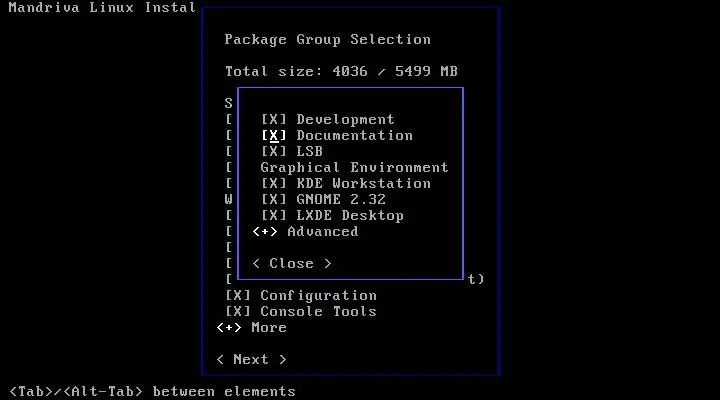Toggle the GNOME 2.32 checkbox
Image resolution: width=720 pixels, height=400 pixels.
[274, 199]
